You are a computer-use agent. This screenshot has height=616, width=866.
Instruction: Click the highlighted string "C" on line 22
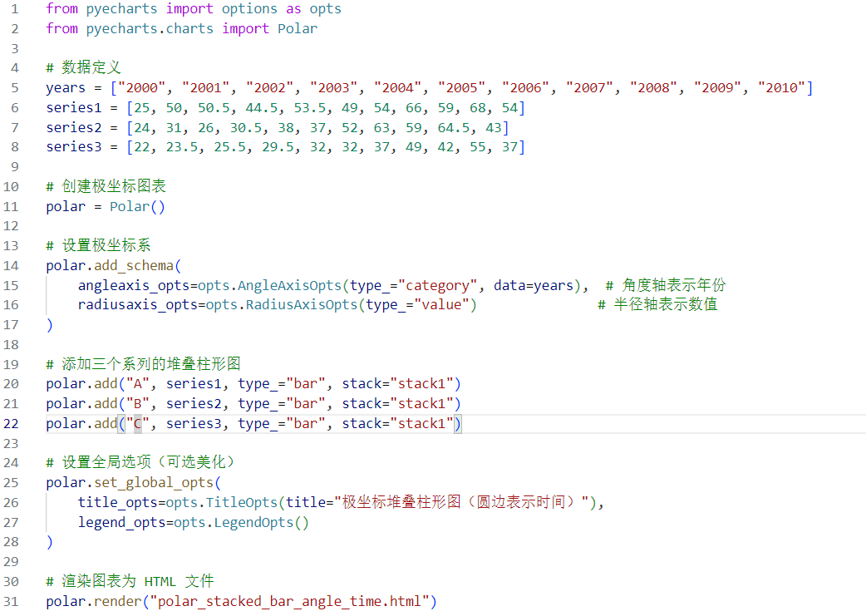click(x=137, y=424)
